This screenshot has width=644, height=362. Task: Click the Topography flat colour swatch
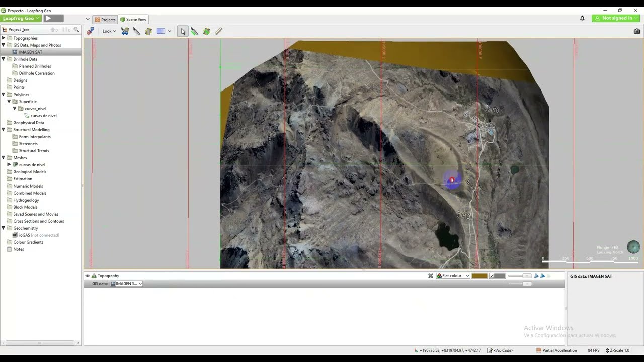479,276
